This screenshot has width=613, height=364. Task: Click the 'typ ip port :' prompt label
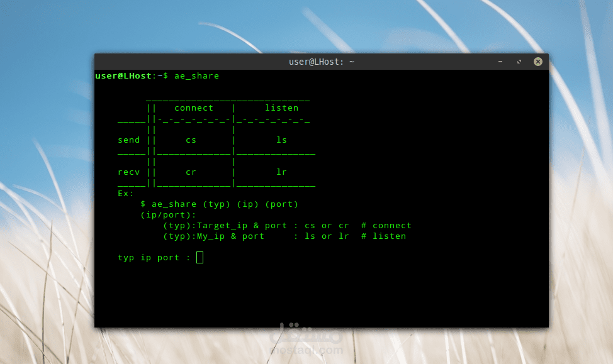point(154,258)
